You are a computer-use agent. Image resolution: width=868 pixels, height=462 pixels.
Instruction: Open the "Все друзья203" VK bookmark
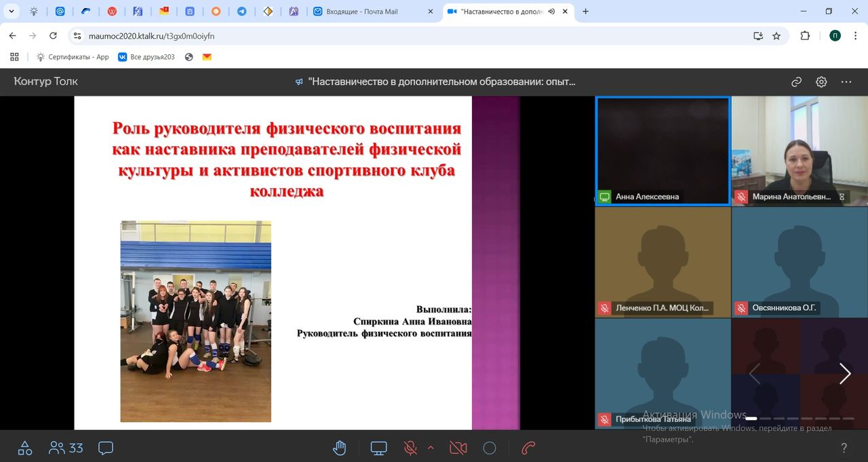pyautogui.click(x=146, y=57)
